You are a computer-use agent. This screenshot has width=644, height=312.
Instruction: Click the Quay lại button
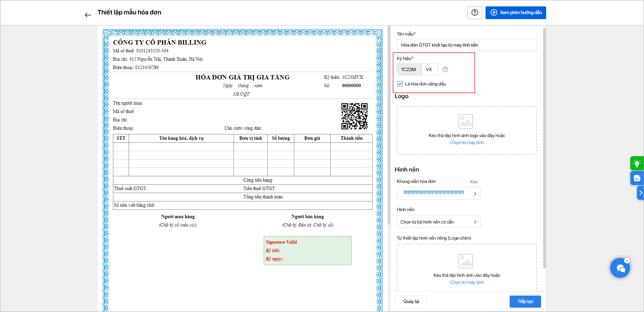(411, 301)
